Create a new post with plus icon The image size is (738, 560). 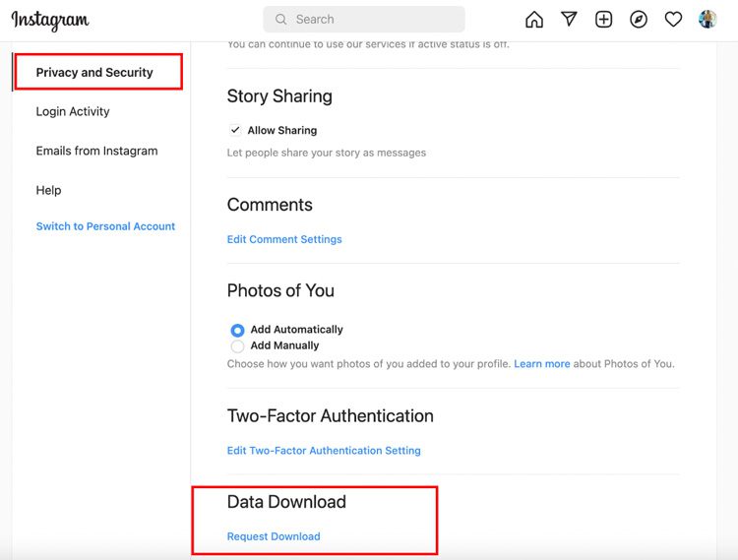pos(604,20)
